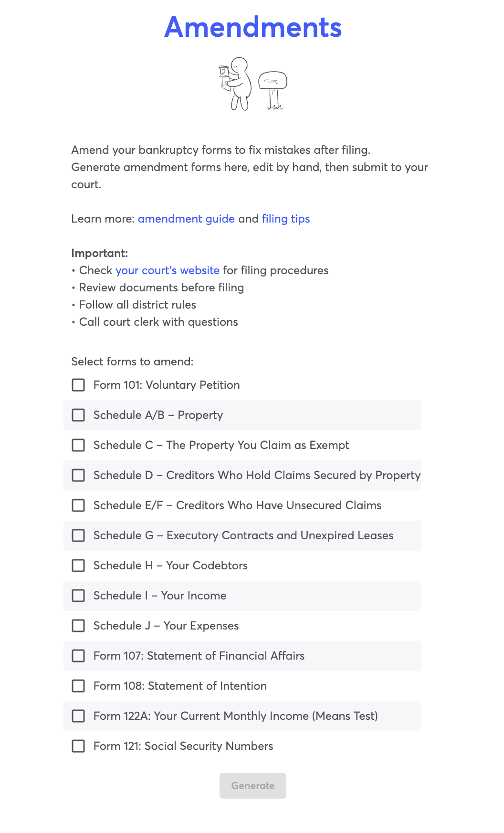
Task: Tick Form 121 Social Security Numbers checkbox
Action: (x=78, y=746)
